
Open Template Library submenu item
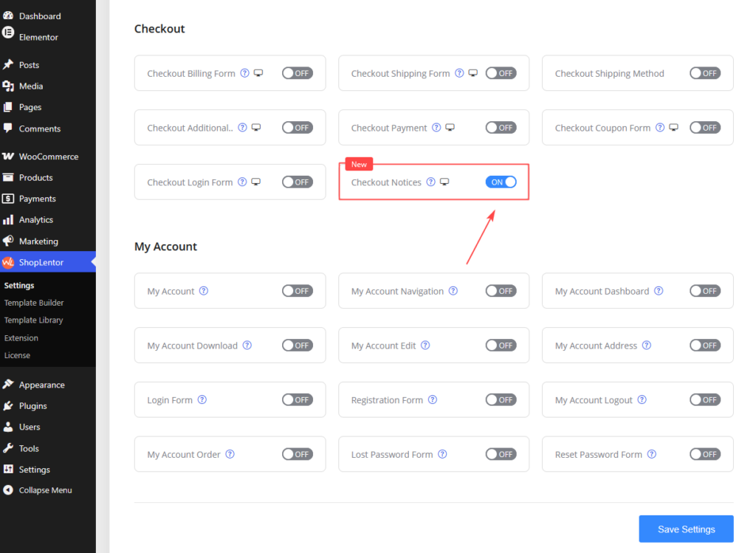click(x=33, y=320)
